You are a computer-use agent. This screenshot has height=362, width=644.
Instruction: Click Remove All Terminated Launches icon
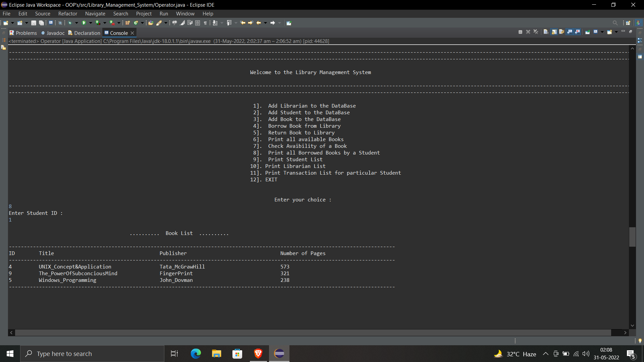tap(536, 32)
